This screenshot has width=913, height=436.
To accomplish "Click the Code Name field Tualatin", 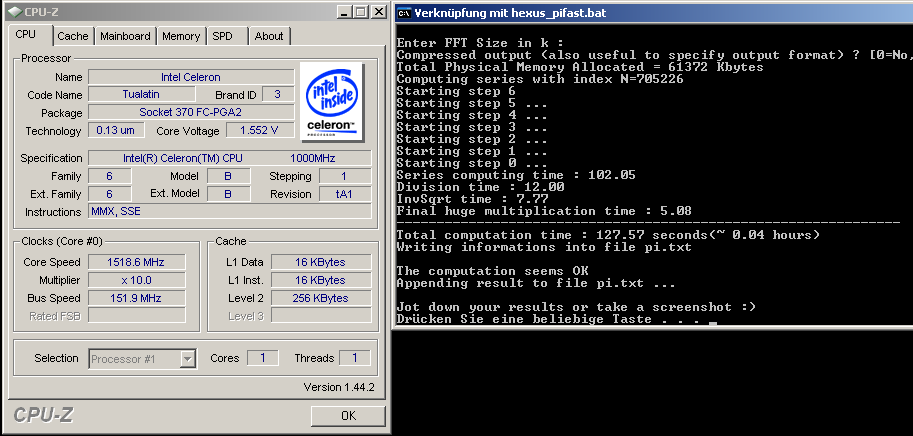I will click(141, 94).
